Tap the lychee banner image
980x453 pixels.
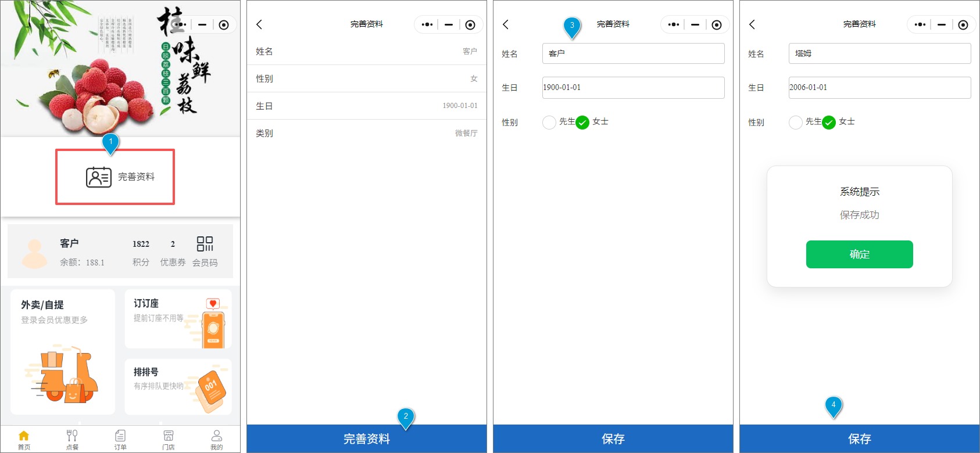point(120,69)
